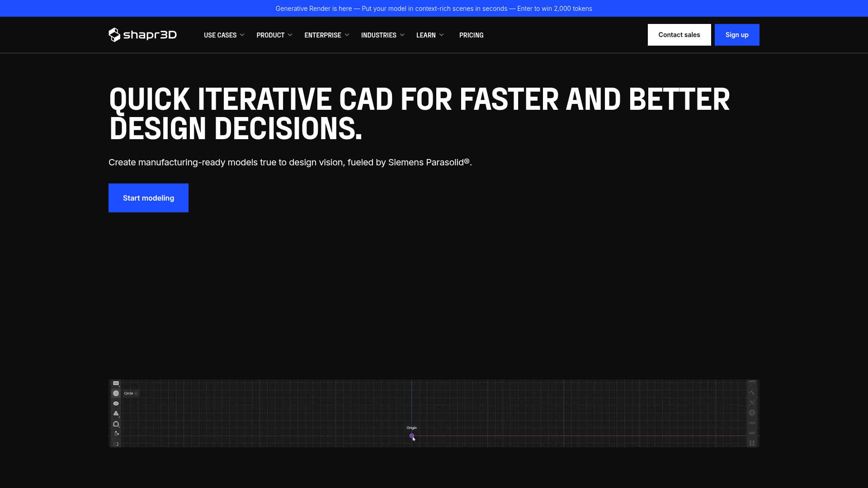Viewport: 868px width, 488px height.
Task: Select the Ellipse sketch tool
Action: (116, 403)
